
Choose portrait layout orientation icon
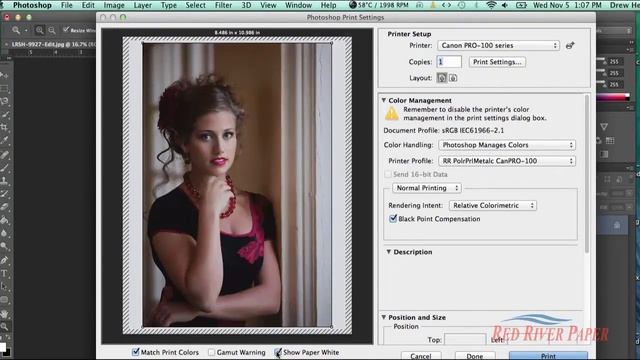tap(442, 78)
